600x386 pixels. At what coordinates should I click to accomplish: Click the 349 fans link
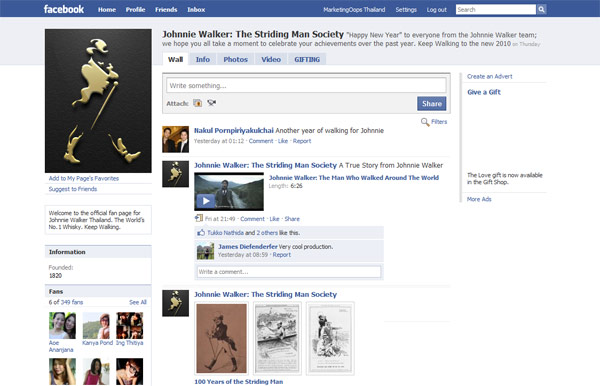click(72, 302)
